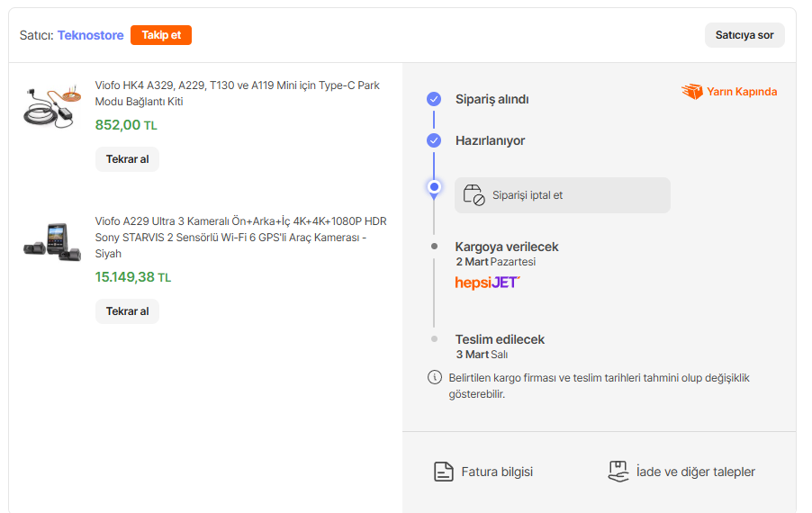Image resolution: width=812 pixels, height=513 pixels.
Task: Reorder the Viofo A229 Ultra camera
Action: point(127,311)
